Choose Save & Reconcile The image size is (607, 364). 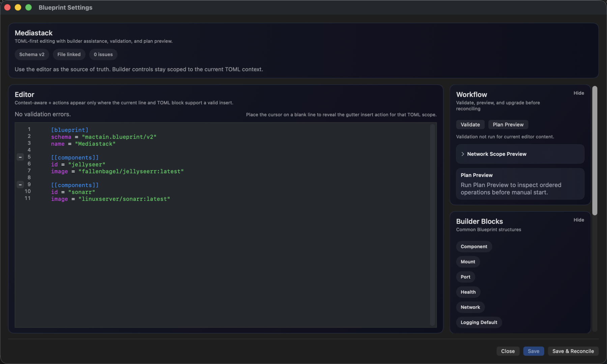pyautogui.click(x=573, y=351)
